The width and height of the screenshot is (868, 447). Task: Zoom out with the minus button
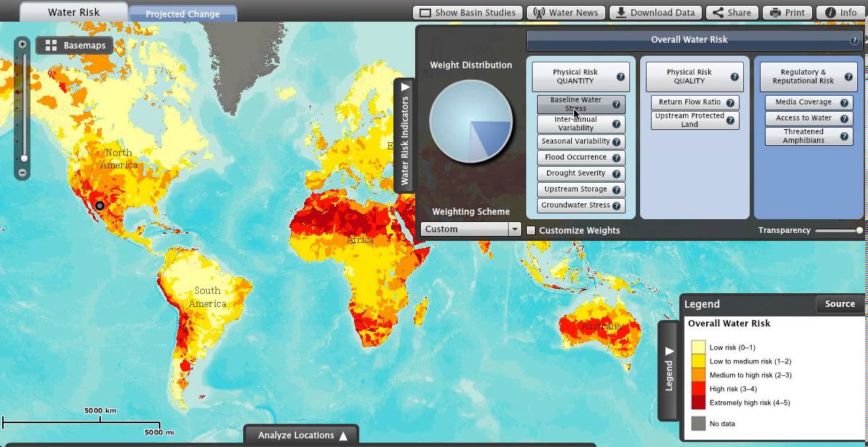click(22, 173)
